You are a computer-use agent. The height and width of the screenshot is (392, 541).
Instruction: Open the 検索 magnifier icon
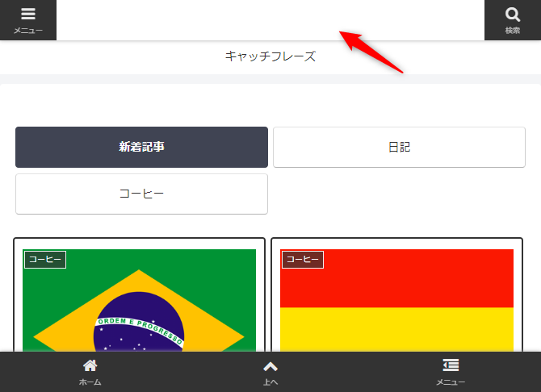pyautogui.click(x=513, y=15)
